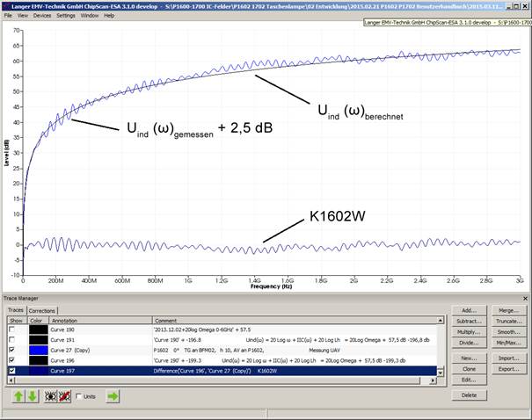Enable the Units checkbox
This screenshot has width=532, height=420.
(x=79, y=396)
